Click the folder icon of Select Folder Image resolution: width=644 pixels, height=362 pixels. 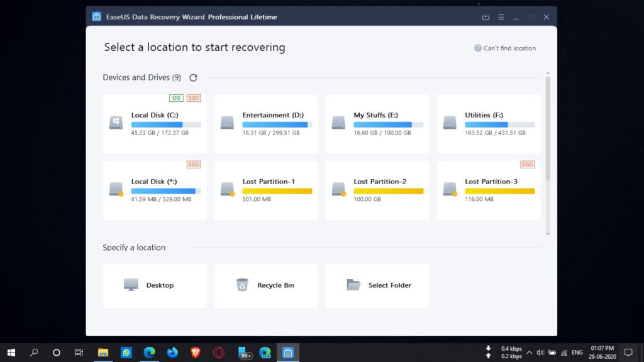pyautogui.click(x=353, y=285)
